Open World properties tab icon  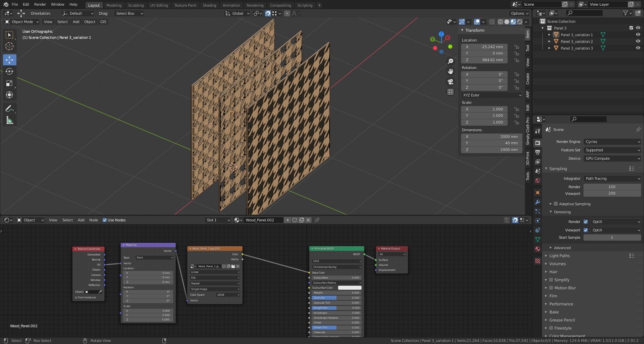coord(538,181)
